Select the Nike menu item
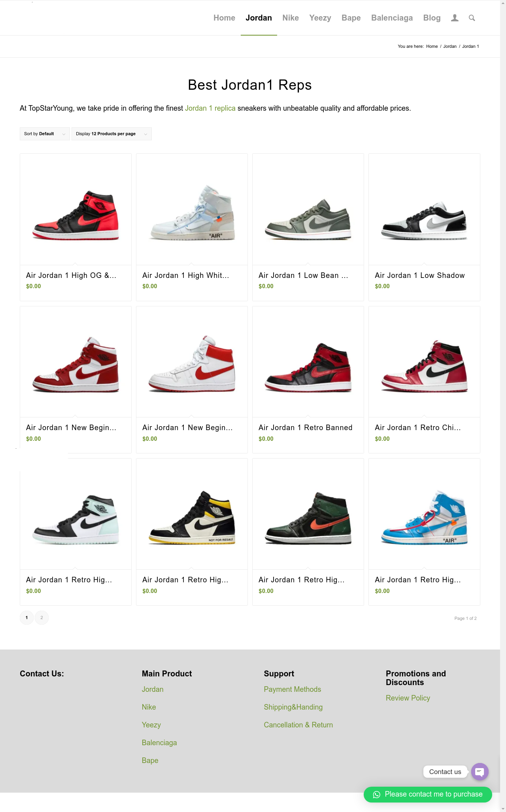506x812 pixels. tap(291, 18)
